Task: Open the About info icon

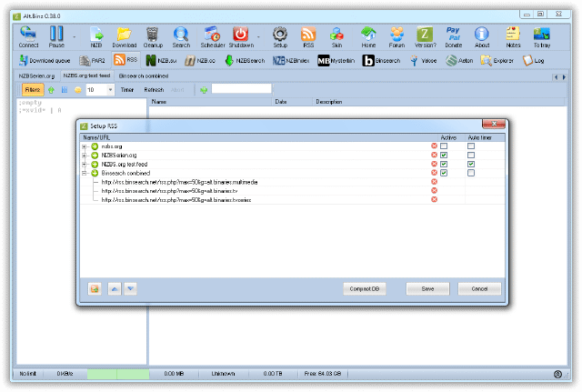Action: pos(482,37)
